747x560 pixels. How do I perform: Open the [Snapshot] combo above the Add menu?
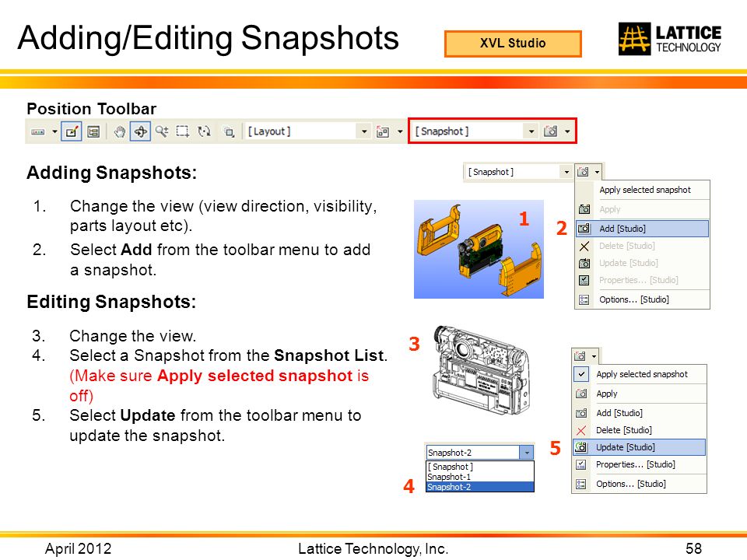(x=517, y=172)
